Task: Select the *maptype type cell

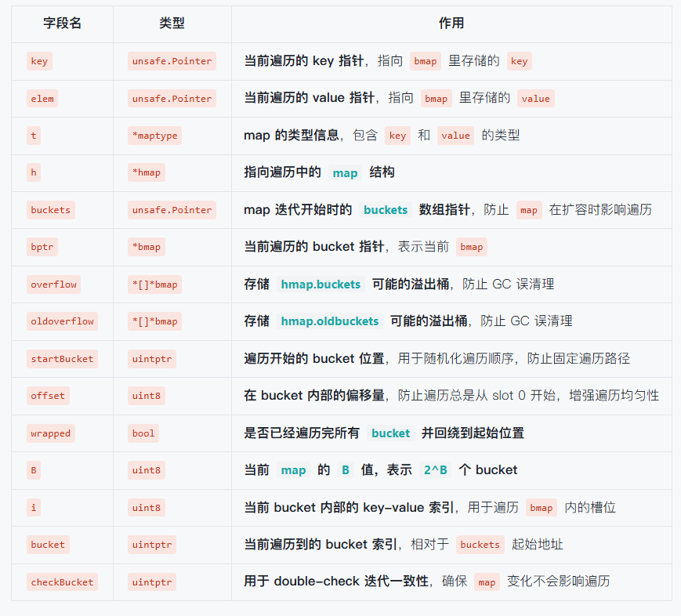Action: coord(154,136)
